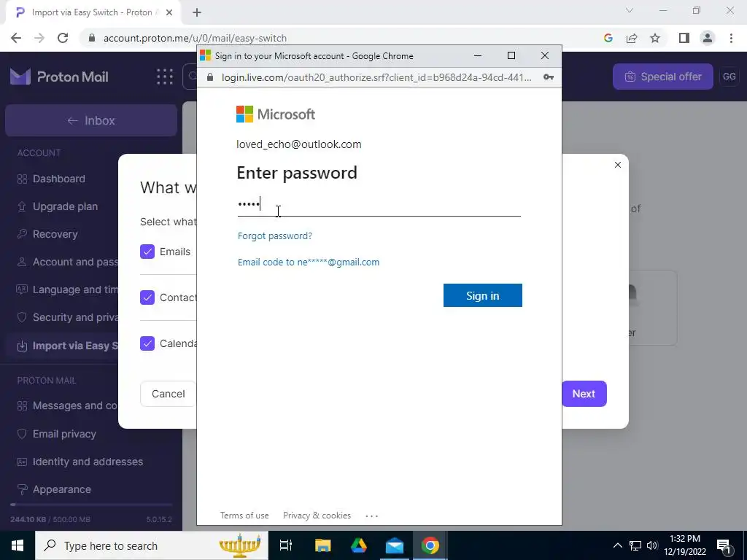Screen dimensions: 747x560
Task: Open Upgrade plan in the sidebar
Action: click(65, 206)
